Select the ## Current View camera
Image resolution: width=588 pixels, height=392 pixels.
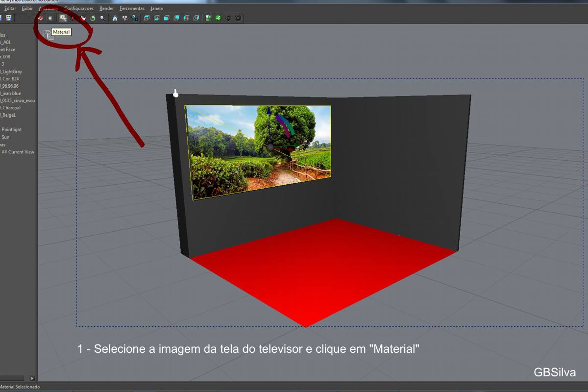coord(18,152)
